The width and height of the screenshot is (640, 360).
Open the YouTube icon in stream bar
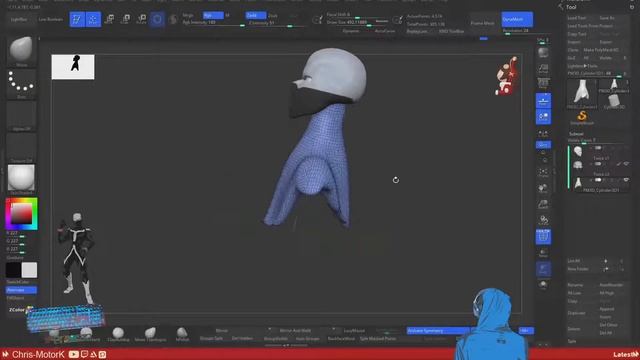click(x=73, y=354)
